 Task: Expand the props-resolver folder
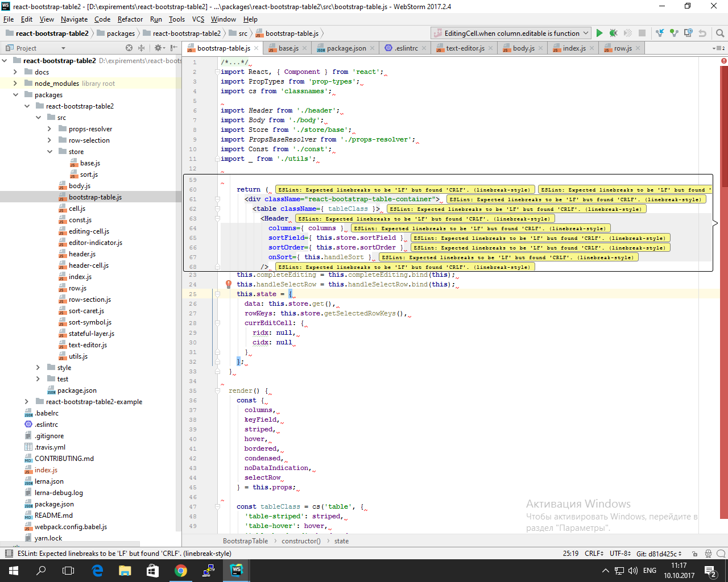49,129
